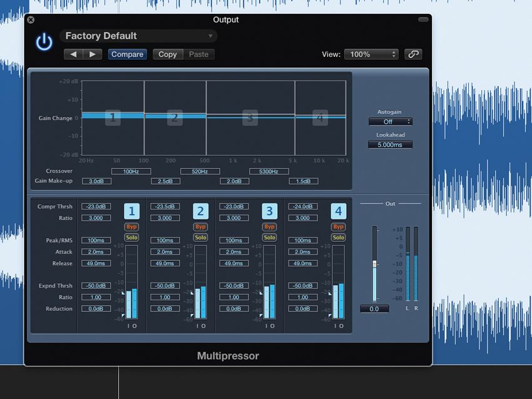This screenshot has height=399, width=532.
Task: Solo band 1
Action: pyautogui.click(x=131, y=238)
